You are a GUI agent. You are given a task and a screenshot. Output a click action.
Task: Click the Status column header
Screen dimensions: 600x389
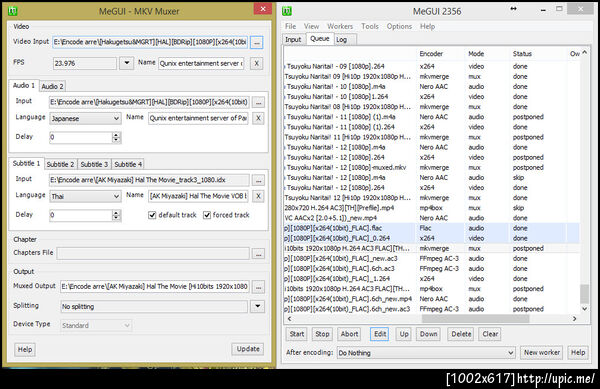(x=538, y=54)
